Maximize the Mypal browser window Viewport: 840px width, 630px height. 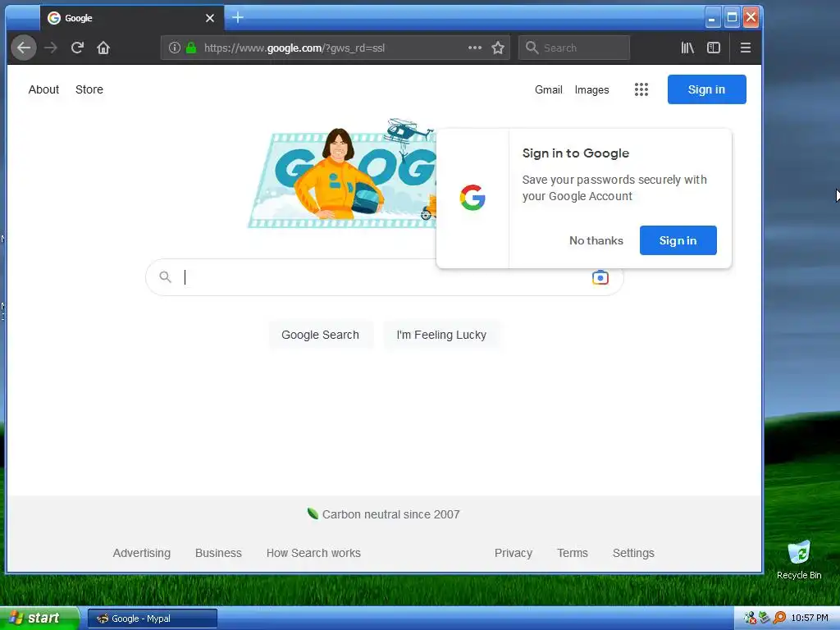(732, 18)
